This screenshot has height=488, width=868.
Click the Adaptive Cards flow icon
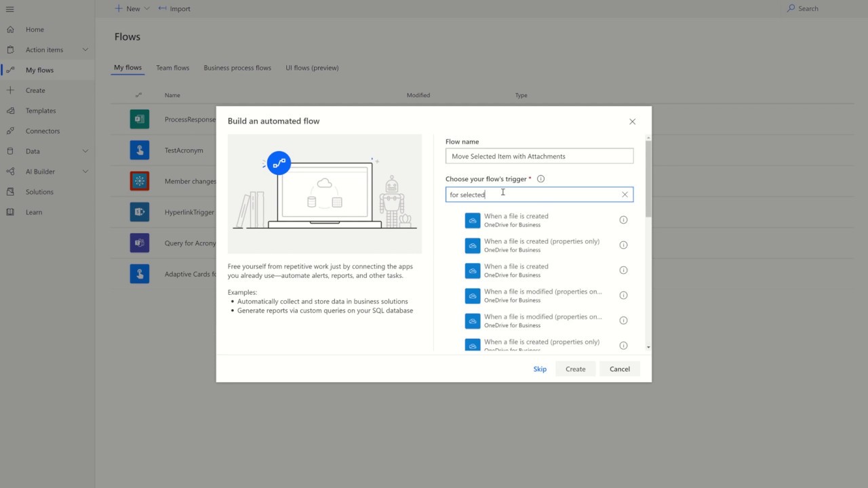point(140,274)
